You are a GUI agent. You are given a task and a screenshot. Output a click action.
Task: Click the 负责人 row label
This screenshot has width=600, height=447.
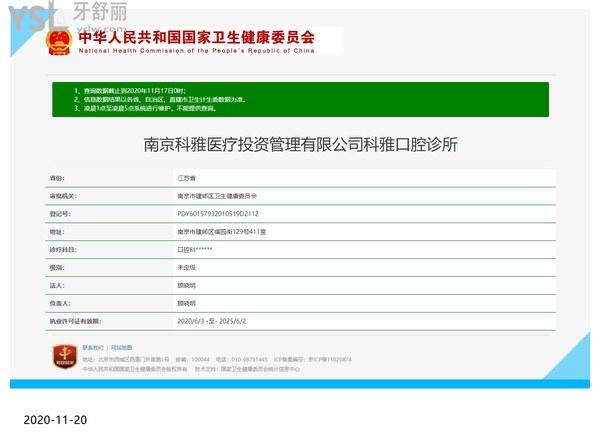point(60,303)
